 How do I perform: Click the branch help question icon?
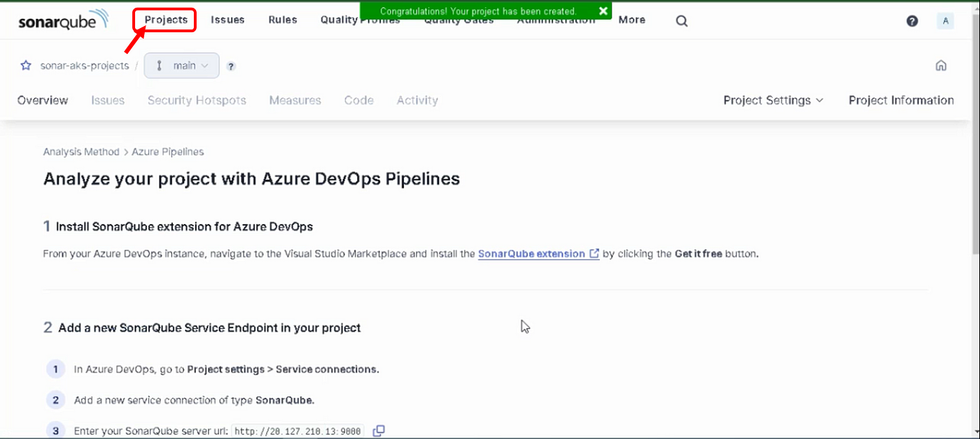tap(231, 67)
